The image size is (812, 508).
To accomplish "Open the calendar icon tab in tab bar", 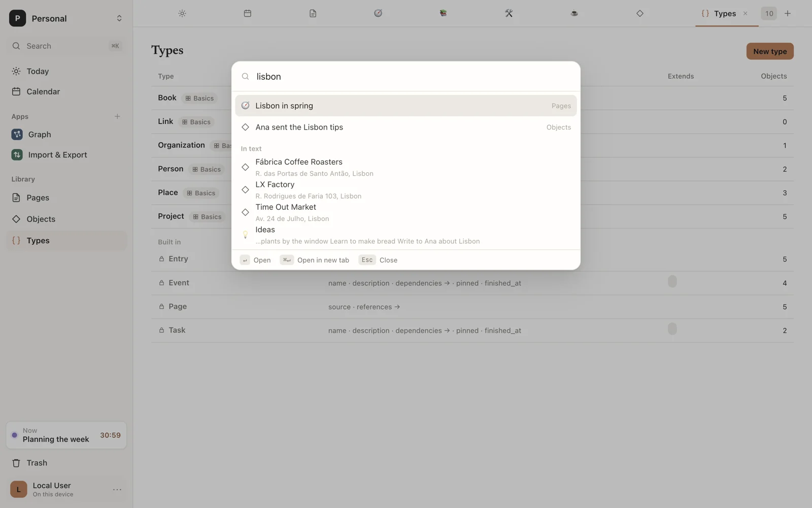I will point(248,13).
